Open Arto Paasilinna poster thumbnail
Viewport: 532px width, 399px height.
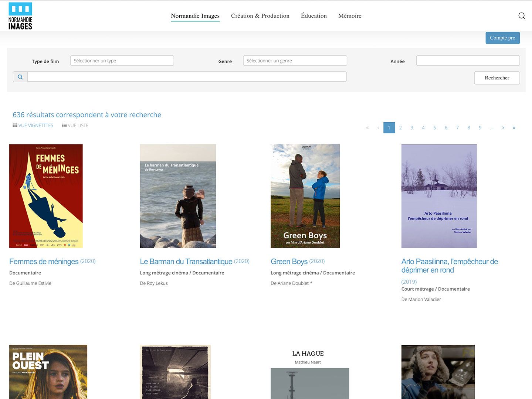tap(439, 196)
